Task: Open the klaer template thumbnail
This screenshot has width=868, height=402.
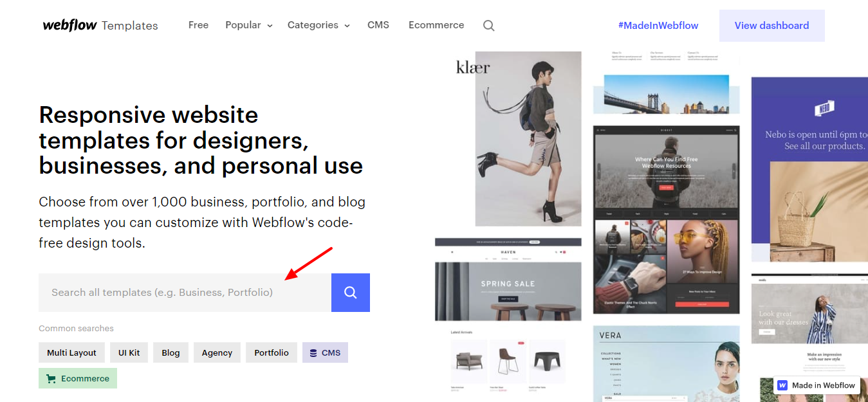Action: pos(508,139)
